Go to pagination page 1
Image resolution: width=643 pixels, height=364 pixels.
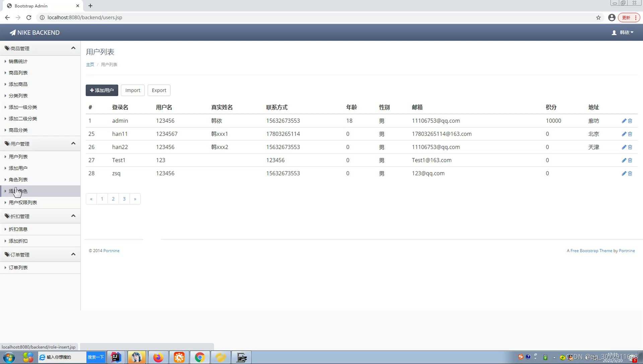pyautogui.click(x=102, y=199)
